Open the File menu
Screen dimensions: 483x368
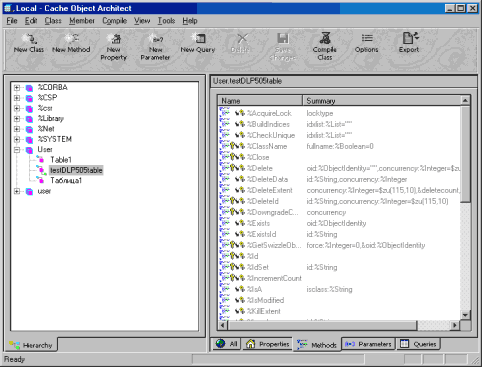(12, 21)
